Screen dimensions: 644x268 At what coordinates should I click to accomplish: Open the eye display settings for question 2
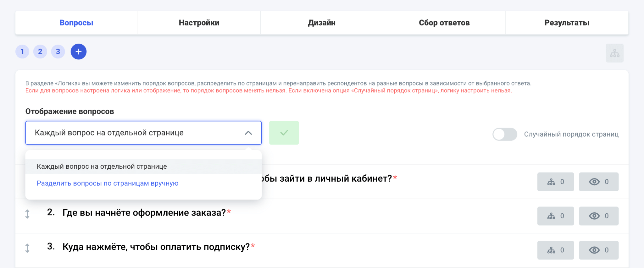(598, 216)
